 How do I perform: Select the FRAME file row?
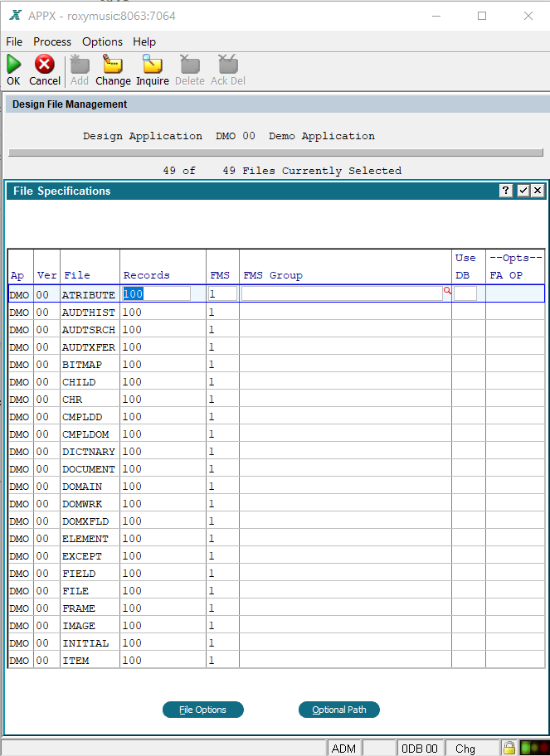tap(276, 608)
